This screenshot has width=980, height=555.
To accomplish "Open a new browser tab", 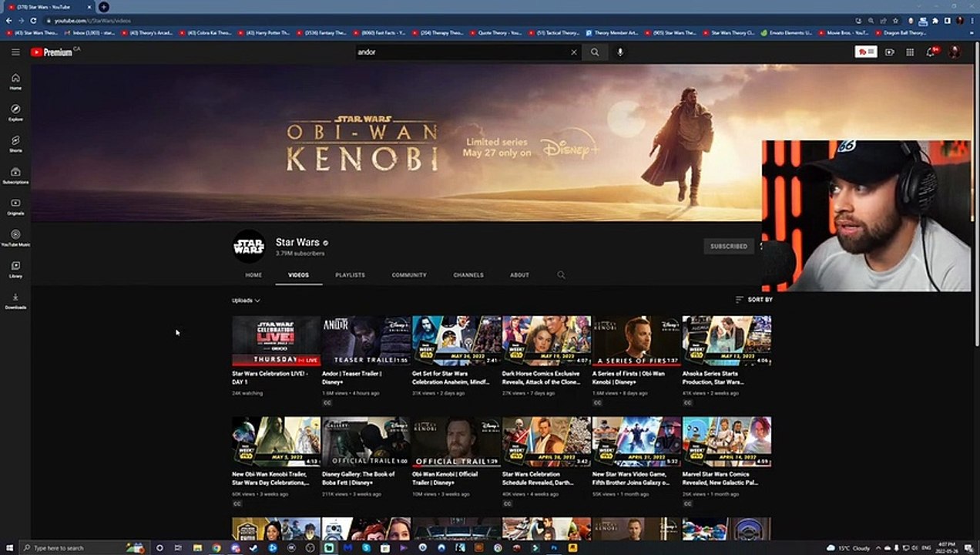I will (103, 7).
